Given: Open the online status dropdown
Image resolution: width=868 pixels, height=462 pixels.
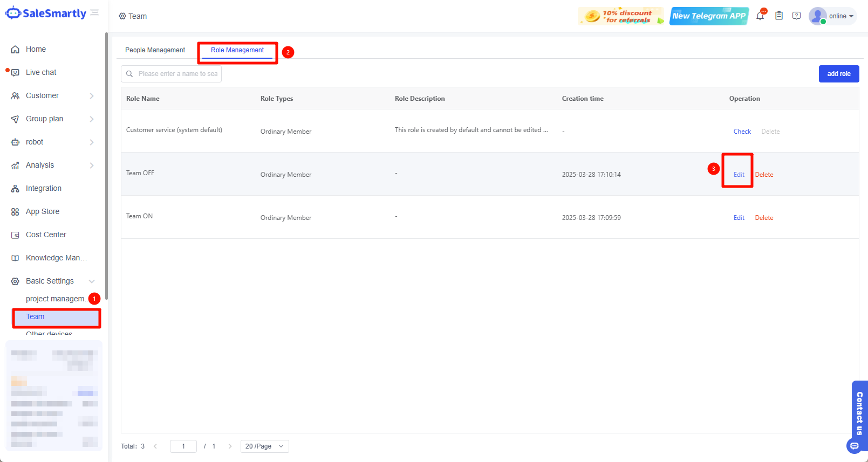Looking at the screenshot, I should [x=840, y=16].
